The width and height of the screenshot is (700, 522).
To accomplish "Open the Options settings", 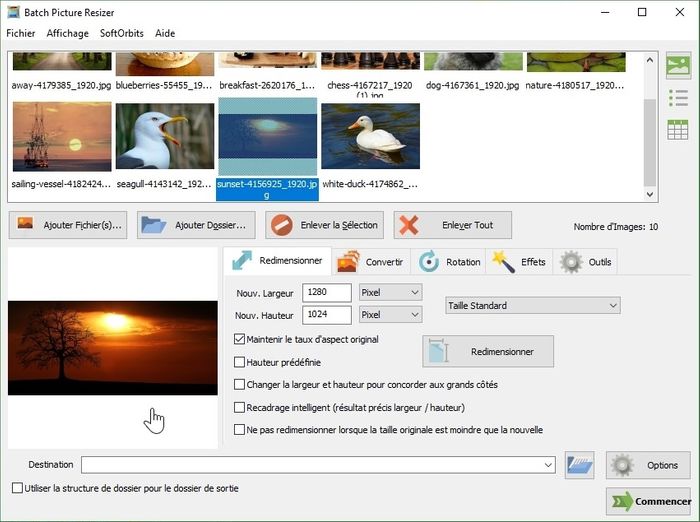I will 648,465.
